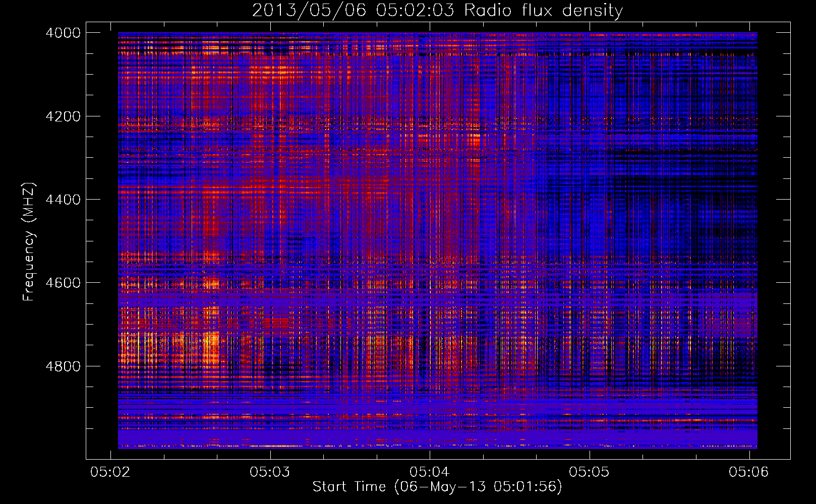Click the 4200 frequency axis label
The width and height of the screenshot is (816, 504).
pos(63,116)
